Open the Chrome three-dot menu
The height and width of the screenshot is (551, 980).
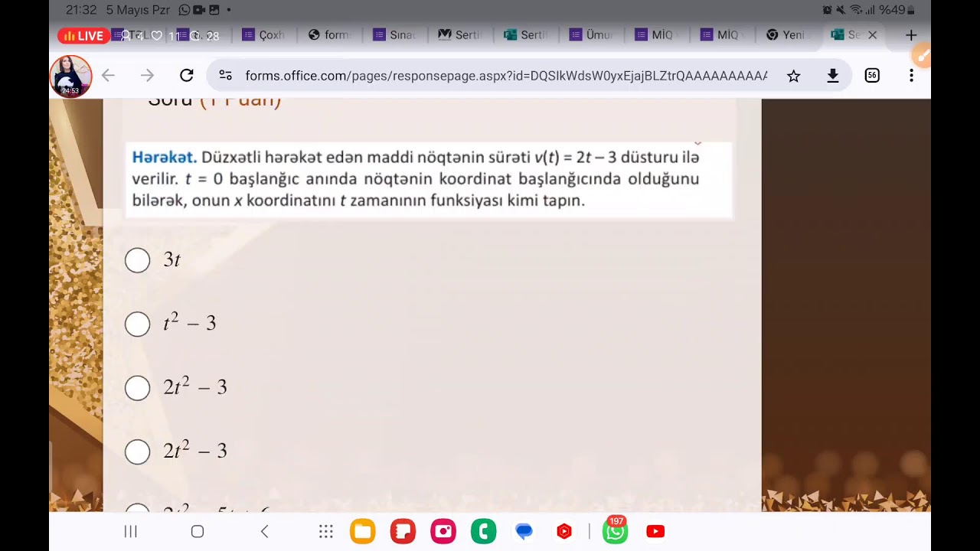click(x=911, y=75)
